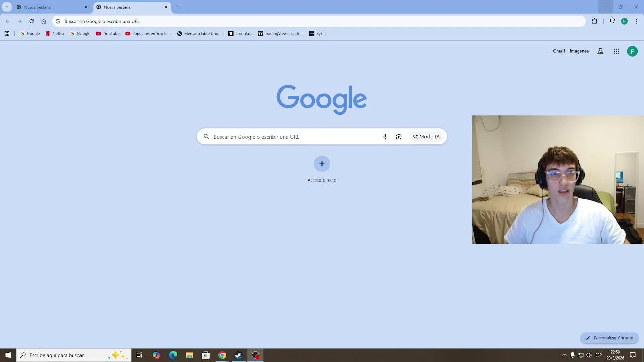644x362 pixels.
Task: Open Google account avatar F
Action: (632, 51)
